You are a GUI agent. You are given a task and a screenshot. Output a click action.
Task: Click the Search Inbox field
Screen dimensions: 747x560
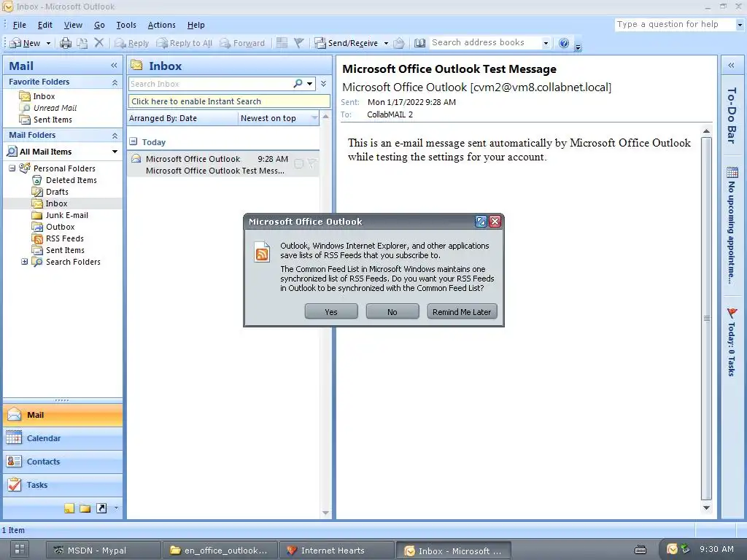pyautogui.click(x=209, y=84)
